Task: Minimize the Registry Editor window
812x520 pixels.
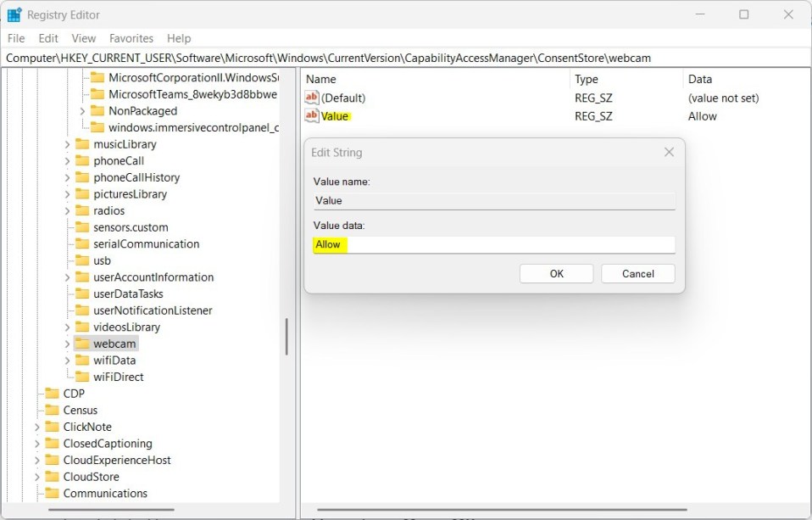Action: pyautogui.click(x=700, y=14)
